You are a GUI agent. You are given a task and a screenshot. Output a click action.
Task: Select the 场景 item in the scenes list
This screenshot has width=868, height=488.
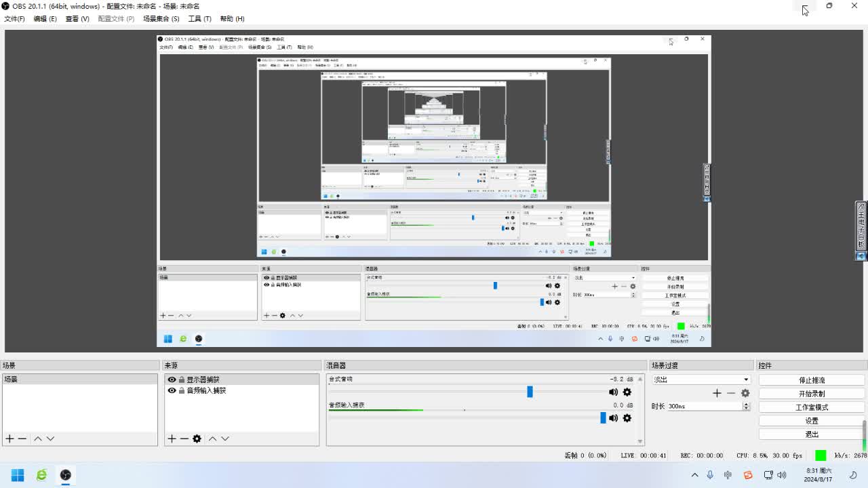click(80, 380)
